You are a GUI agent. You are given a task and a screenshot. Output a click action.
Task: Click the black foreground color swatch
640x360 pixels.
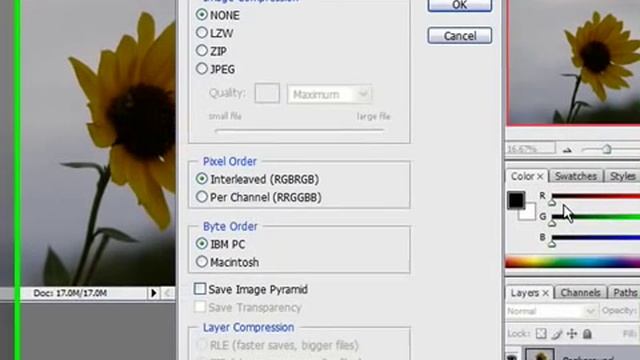(516, 200)
